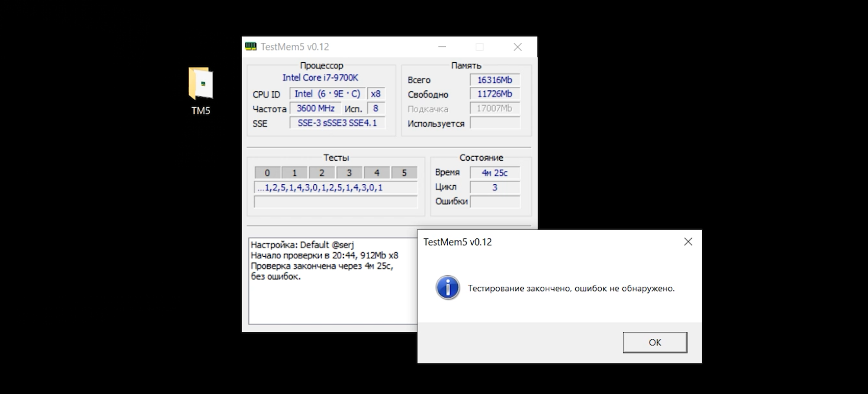Screen dimensions: 868x394
Task: Click the Частота label
Action: point(269,109)
